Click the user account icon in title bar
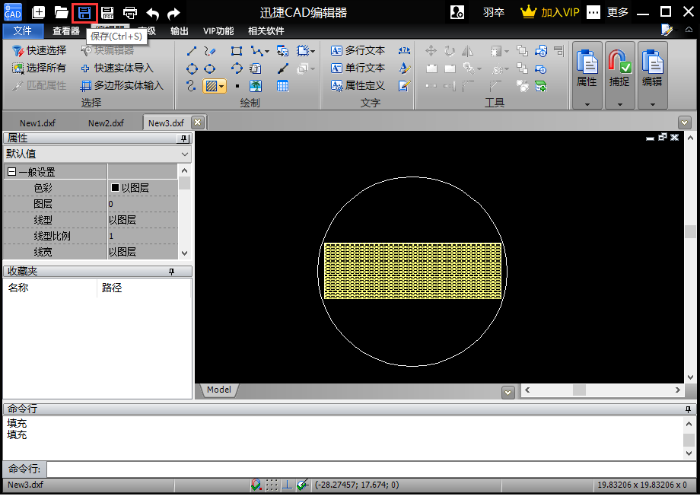Image resolution: width=700 pixels, height=495 pixels. click(x=457, y=12)
